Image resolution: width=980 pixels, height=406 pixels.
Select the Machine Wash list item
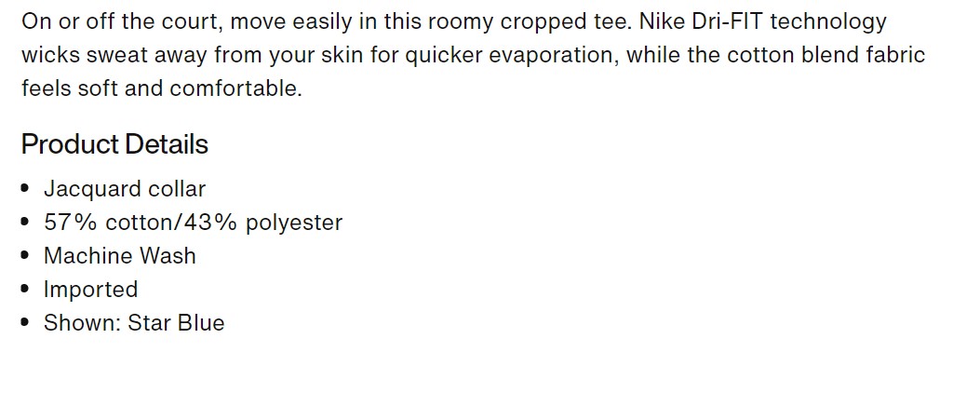pyautogui.click(x=119, y=256)
